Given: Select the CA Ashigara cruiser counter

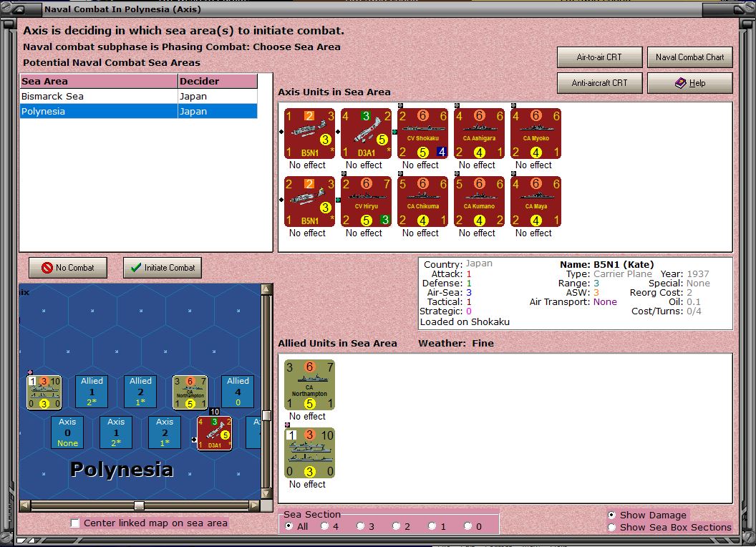Looking at the screenshot, I should pos(479,133).
